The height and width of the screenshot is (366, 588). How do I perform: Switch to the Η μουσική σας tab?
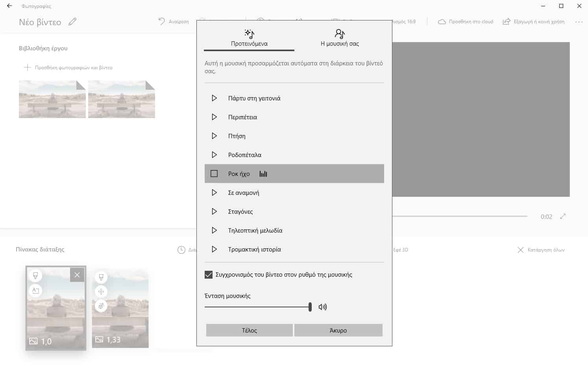pyautogui.click(x=340, y=38)
